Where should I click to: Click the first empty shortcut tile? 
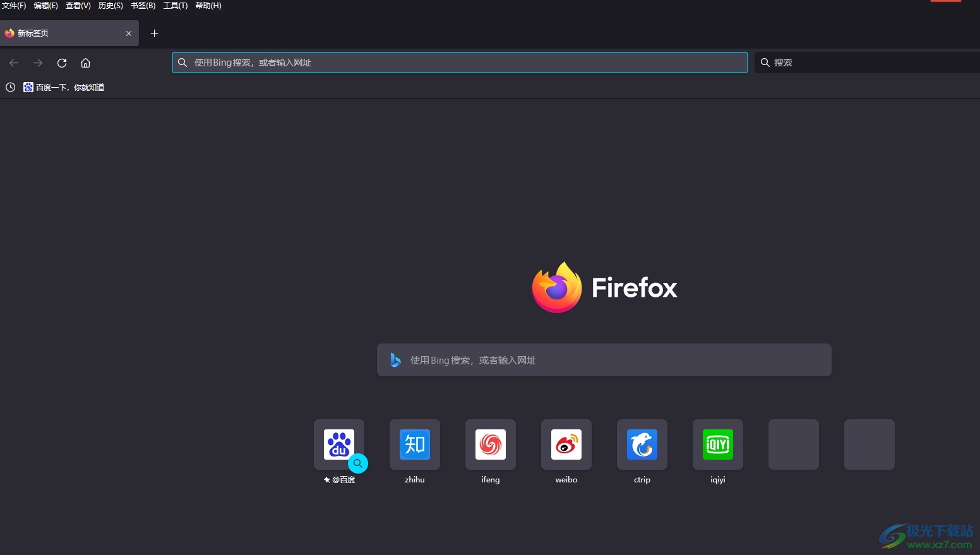click(794, 445)
